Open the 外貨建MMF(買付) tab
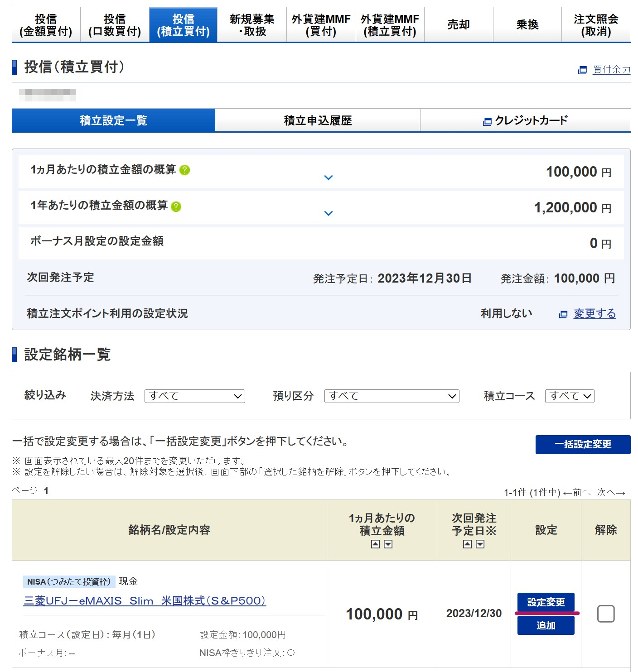Screen dimensions: 638x672 coord(321,25)
